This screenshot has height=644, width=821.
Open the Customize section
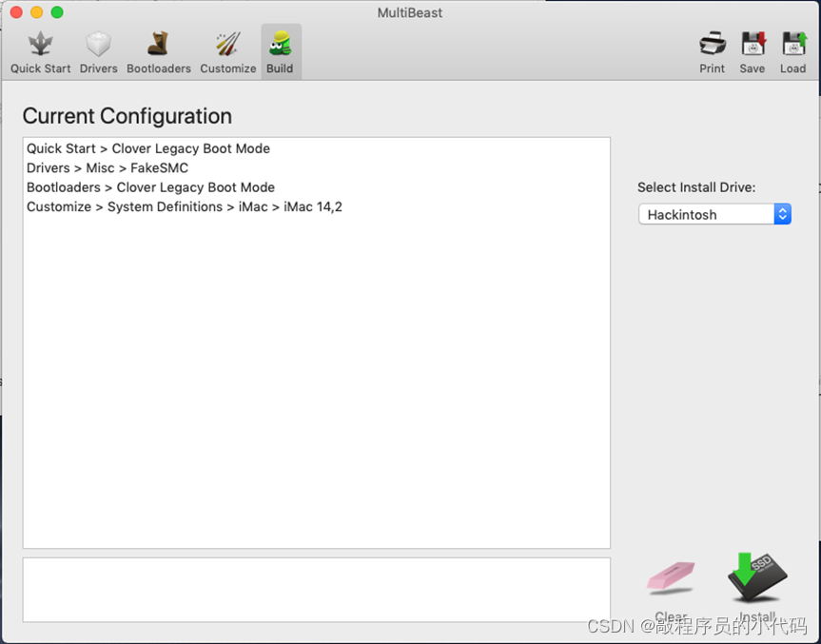click(x=227, y=52)
